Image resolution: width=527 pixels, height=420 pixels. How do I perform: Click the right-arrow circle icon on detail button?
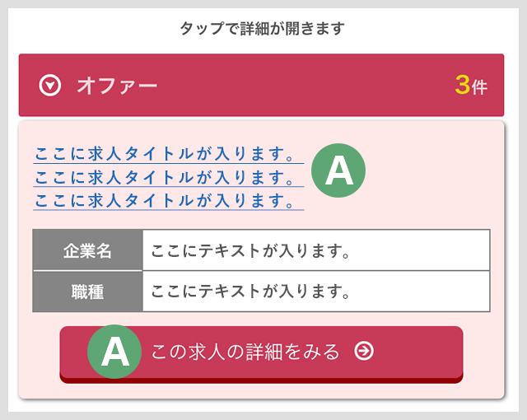pos(364,351)
